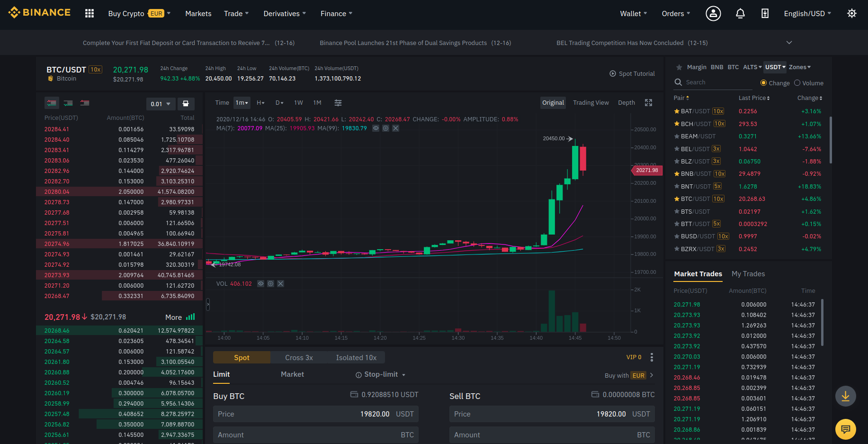
Task: Switch to the Depth chart tab
Action: pos(626,103)
